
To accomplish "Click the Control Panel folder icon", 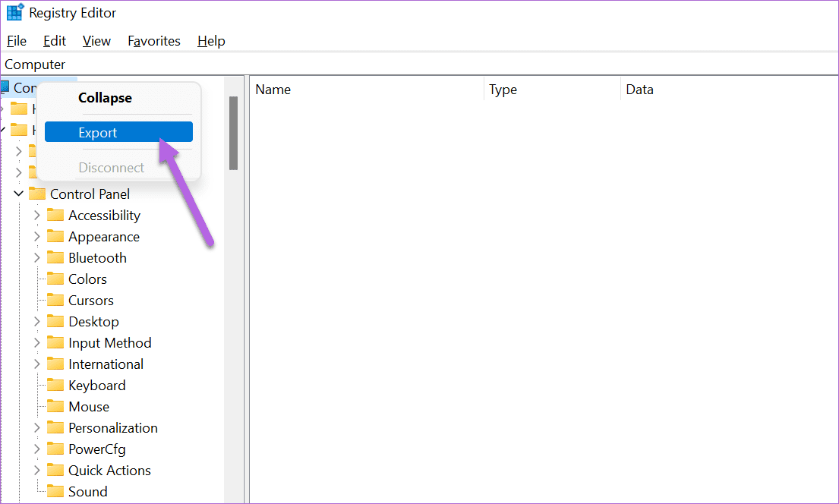I will coord(37,193).
